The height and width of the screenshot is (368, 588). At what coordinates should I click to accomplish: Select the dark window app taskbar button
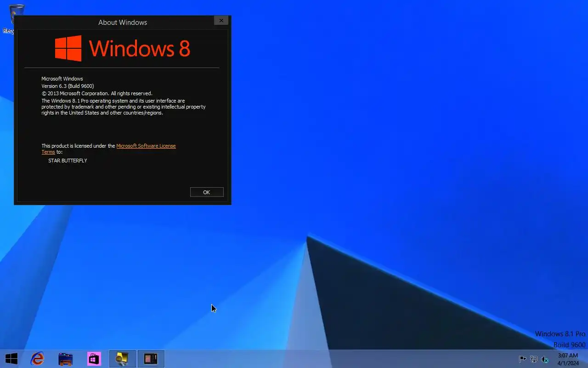pyautogui.click(x=151, y=359)
